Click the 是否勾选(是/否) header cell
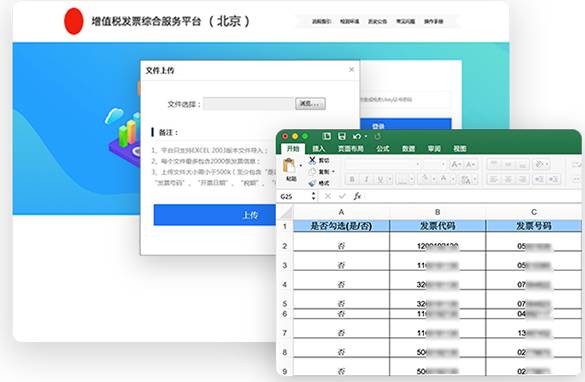Image resolution: width=585 pixels, height=382 pixels. [341, 226]
